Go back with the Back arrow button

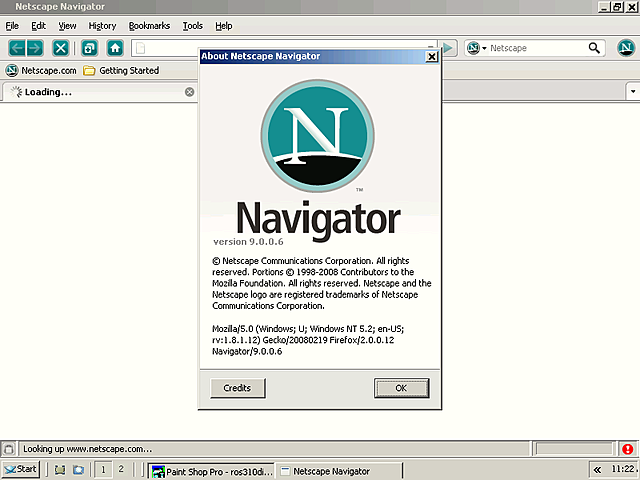(17, 48)
